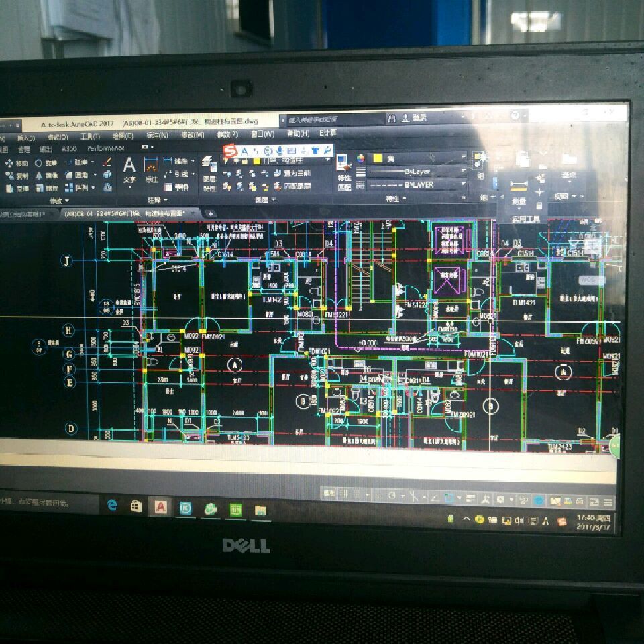Open the 绘图(D) menu
This screenshot has width=644, height=644.
[x=123, y=136]
